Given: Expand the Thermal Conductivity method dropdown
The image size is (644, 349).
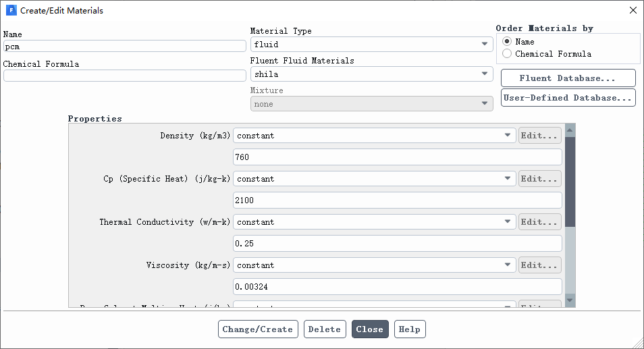Looking at the screenshot, I should pos(374,221).
